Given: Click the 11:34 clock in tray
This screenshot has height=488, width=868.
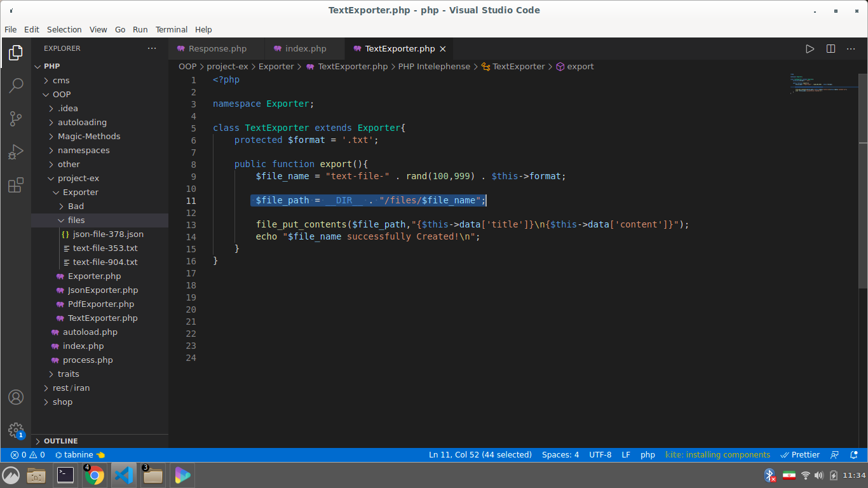Looking at the screenshot, I should click(x=854, y=475).
